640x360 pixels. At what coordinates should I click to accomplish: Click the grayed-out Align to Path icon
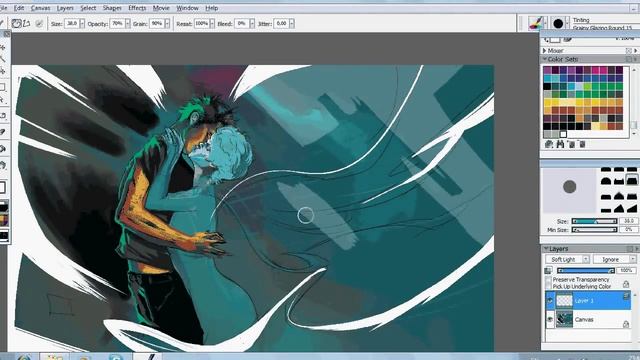39,24
